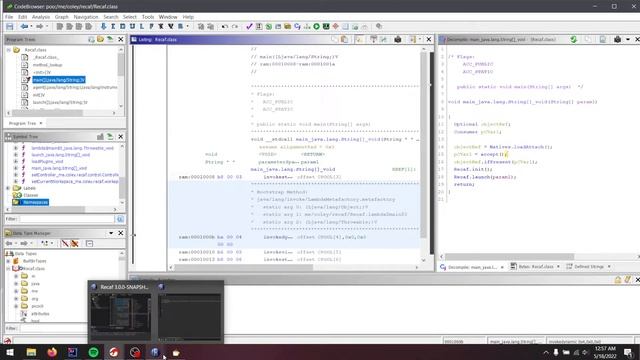Screen dimensions: 640x360
Task: Save the program using the toolbar disk icon
Action: (10, 27)
